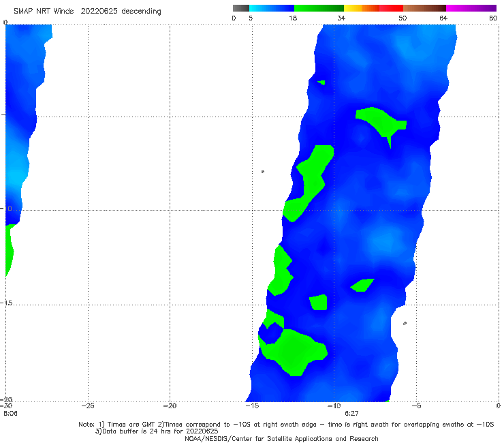
Task: Click the color bar label "5"
Action: pos(251,18)
